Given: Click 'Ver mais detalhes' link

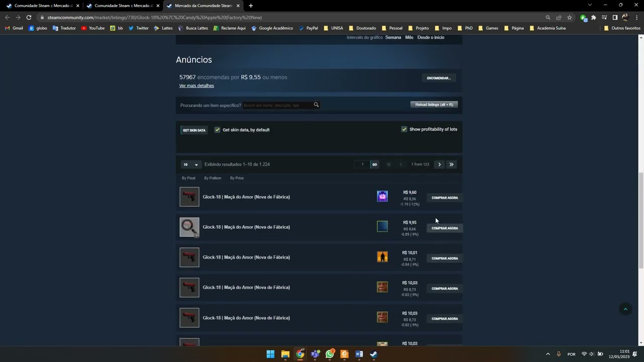Looking at the screenshot, I should (197, 85).
